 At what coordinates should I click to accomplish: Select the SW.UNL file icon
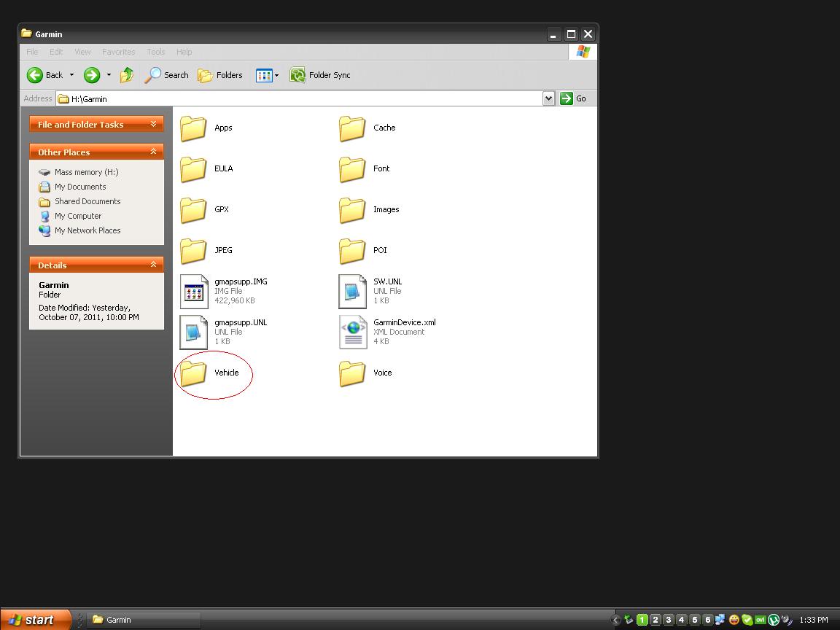point(352,292)
